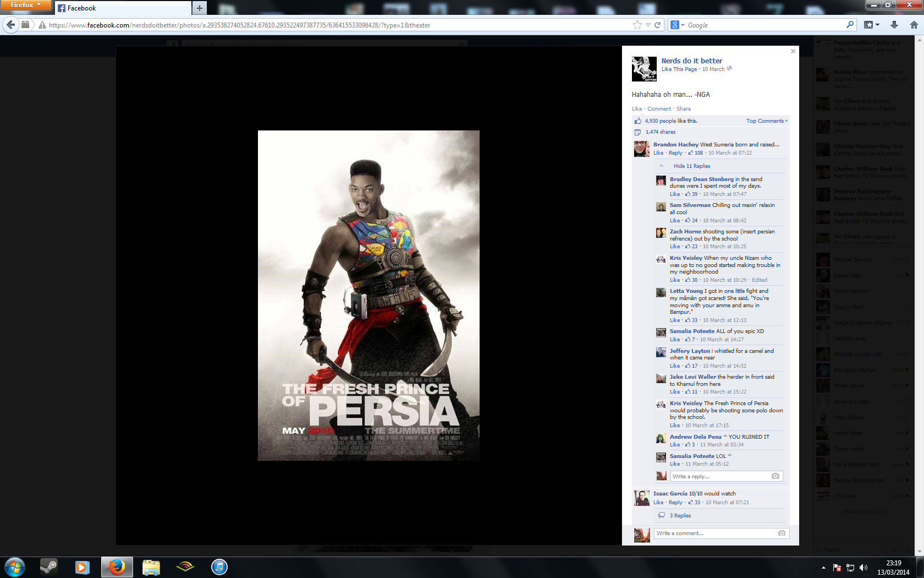The height and width of the screenshot is (578, 924).
Task: Open the Top Comments sorting dropdown
Action: coord(767,121)
